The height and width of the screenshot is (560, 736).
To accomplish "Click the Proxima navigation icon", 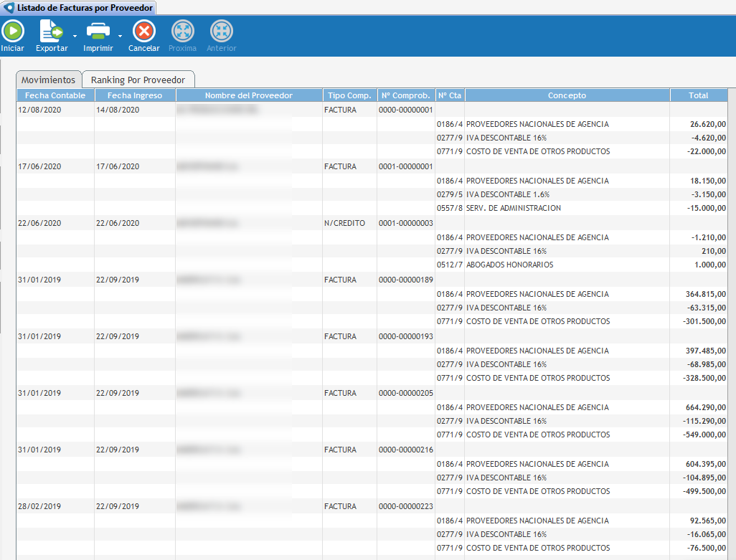I will 182,32.
